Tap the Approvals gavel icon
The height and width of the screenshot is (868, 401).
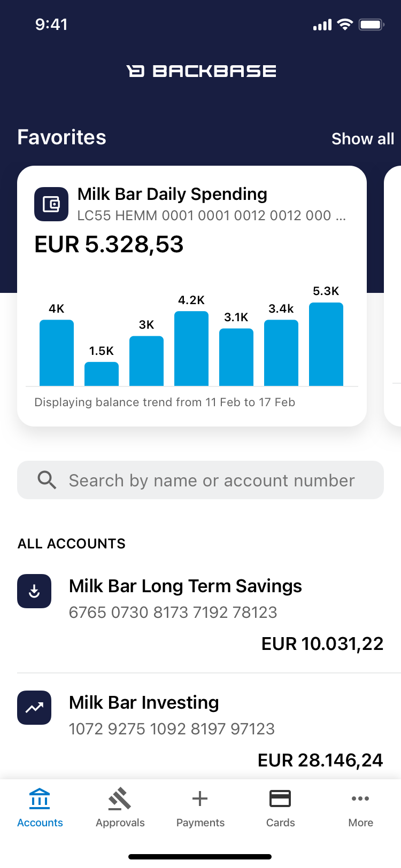[x=120, y=799]
